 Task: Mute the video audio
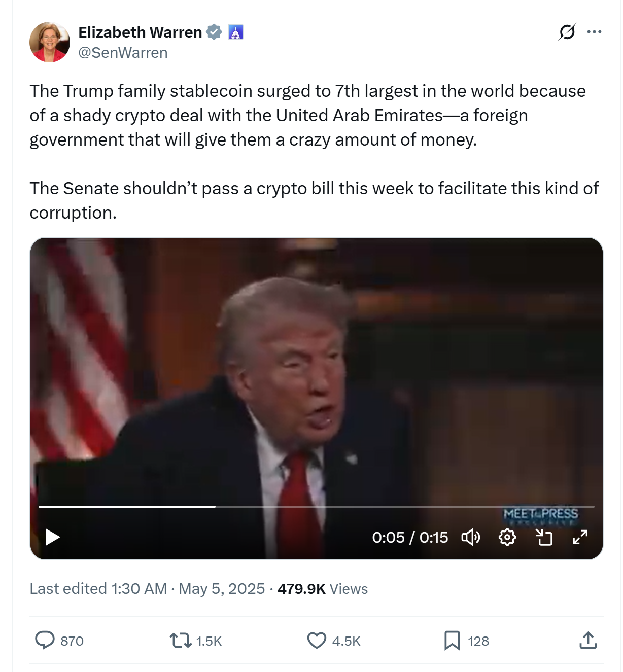(x=470, y=537)
